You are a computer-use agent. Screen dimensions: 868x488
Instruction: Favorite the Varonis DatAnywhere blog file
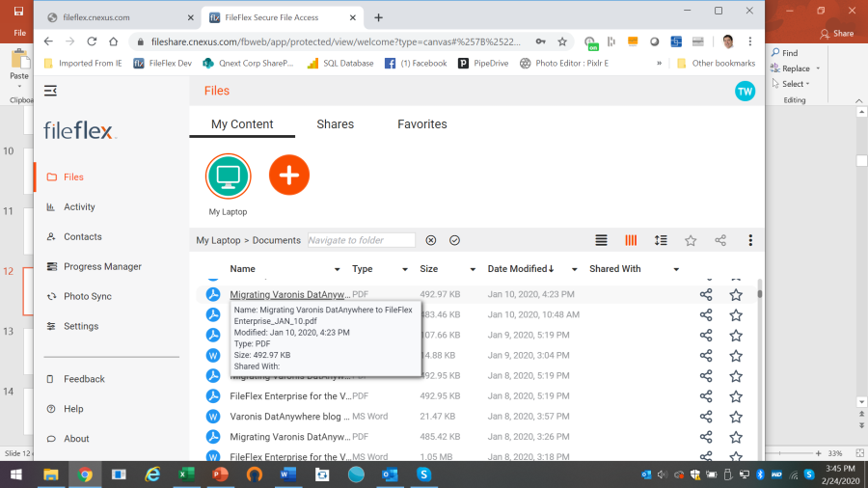pyautogui.click(x=736, y=417)
